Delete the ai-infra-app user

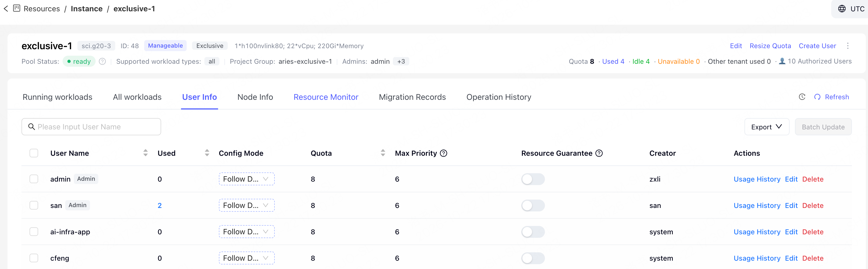[813, 232]
